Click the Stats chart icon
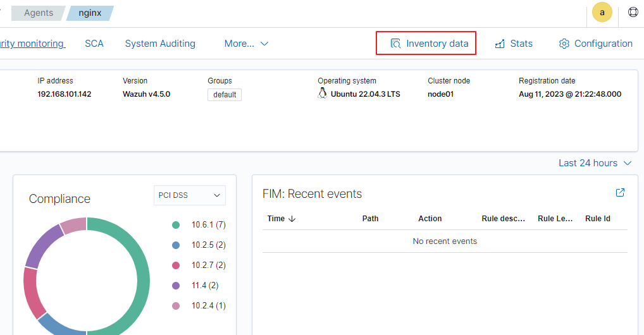The height and width of the screenshot is (335, 644). pyautogui.click(x=500, y=44)
